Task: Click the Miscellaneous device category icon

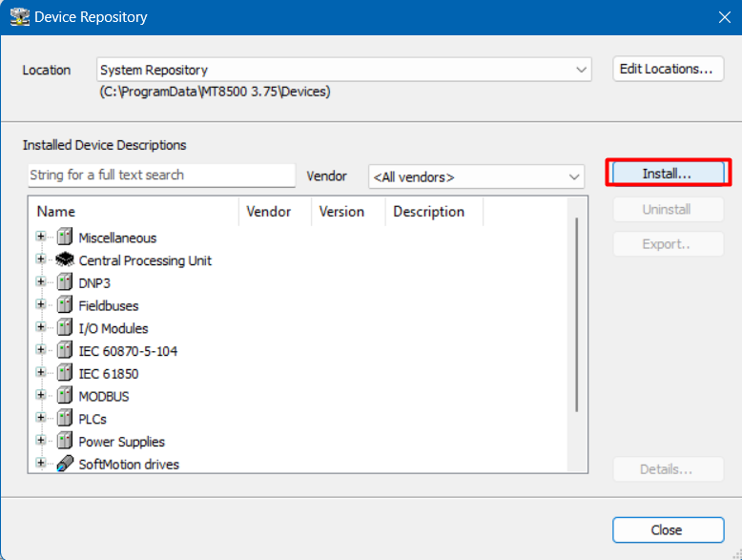Action: click(64, 238)
